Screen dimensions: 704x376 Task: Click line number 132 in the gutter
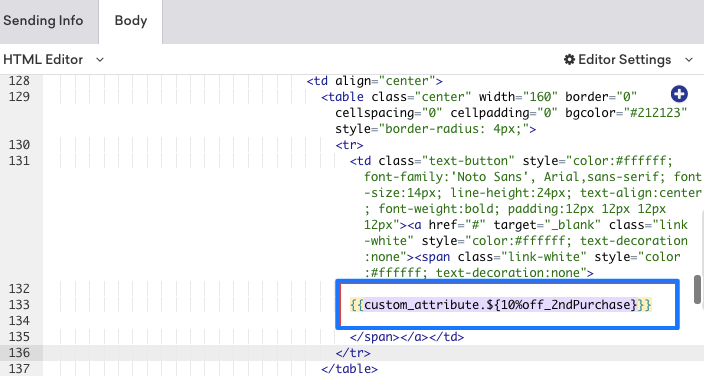pos(19,288)
